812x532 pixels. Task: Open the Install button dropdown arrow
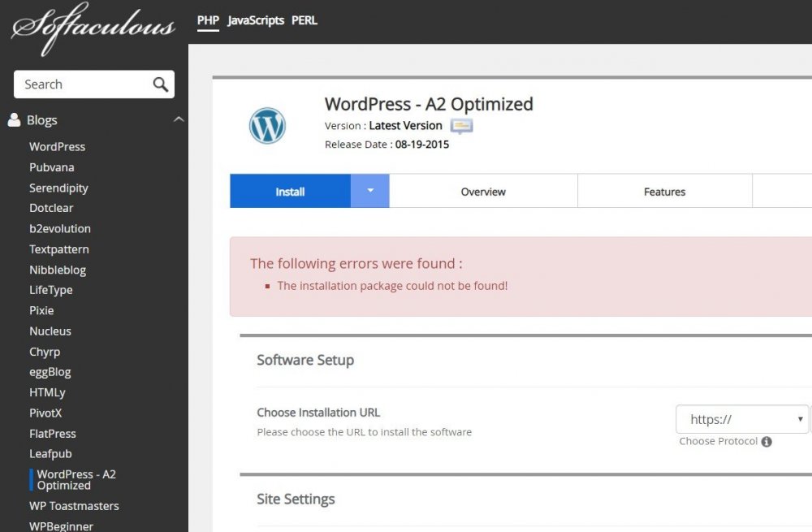click(x=370, y=191)
